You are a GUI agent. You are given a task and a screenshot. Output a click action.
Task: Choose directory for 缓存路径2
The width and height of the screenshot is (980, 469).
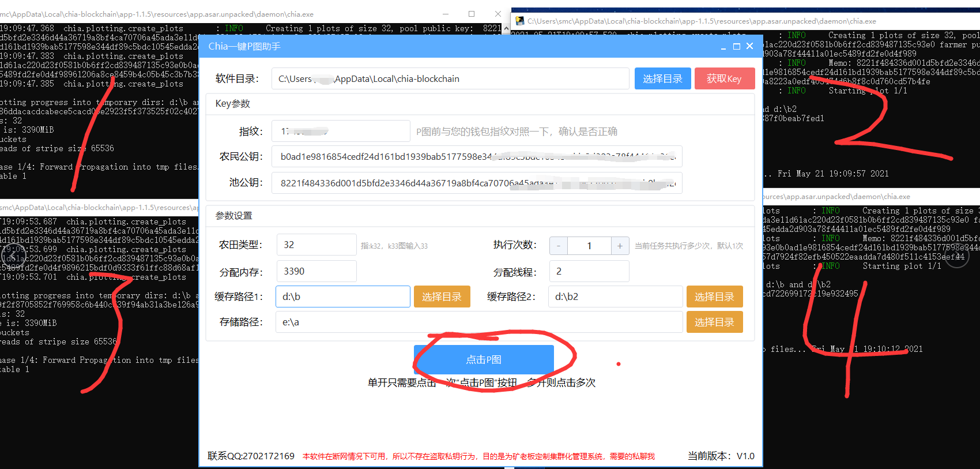[x=714, y=297]
